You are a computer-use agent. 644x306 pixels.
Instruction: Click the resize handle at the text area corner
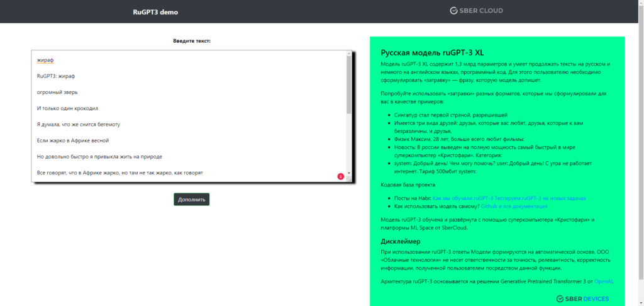pyautogui.click(x=349, y=179)
